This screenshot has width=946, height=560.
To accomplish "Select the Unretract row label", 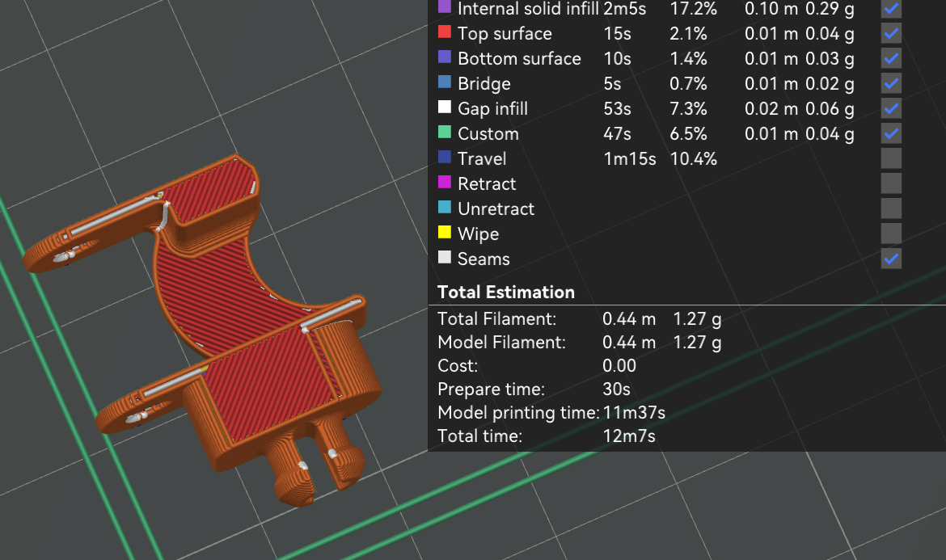I will [496, 208].
